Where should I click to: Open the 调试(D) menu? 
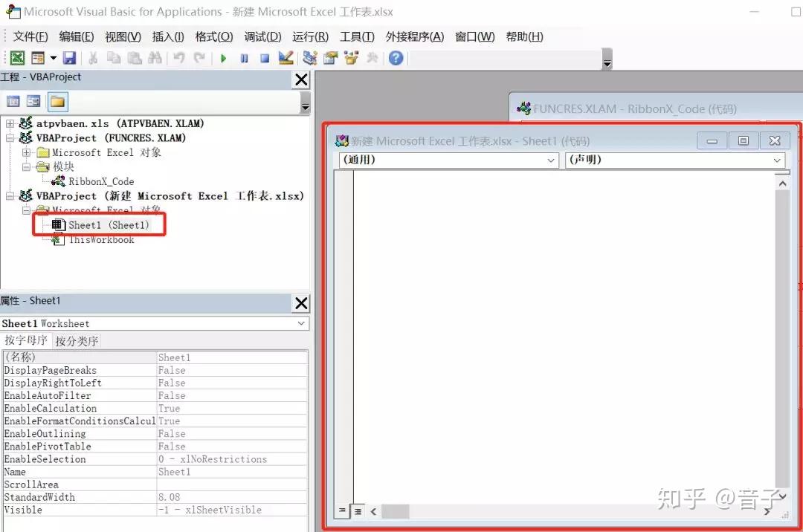click(x=262, y=37)
